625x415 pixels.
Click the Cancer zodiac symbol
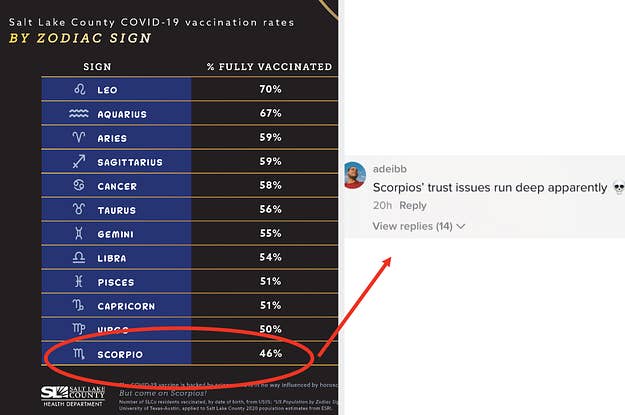[79, 185]
